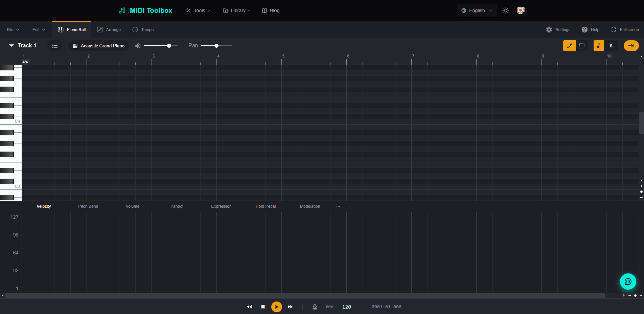This screenshot has width=644, height=314.
Task: Toggle auto-scroll follow button
Action: [x=631, y=46]
